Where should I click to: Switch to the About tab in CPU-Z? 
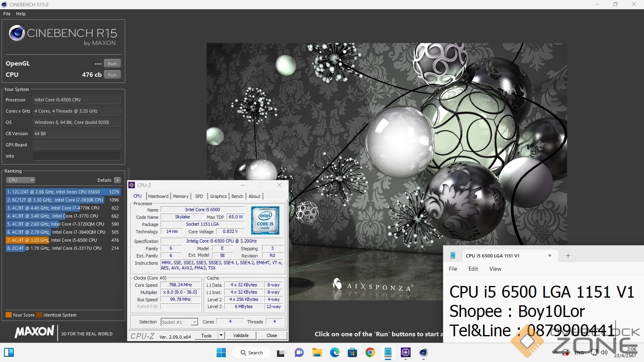click(x=254, y=196)
